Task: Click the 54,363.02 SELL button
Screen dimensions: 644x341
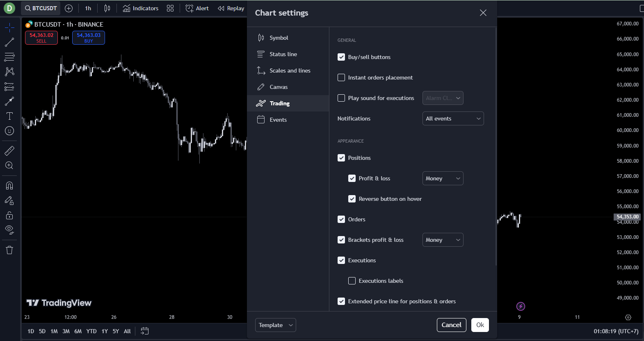Action: coord(41,38)
